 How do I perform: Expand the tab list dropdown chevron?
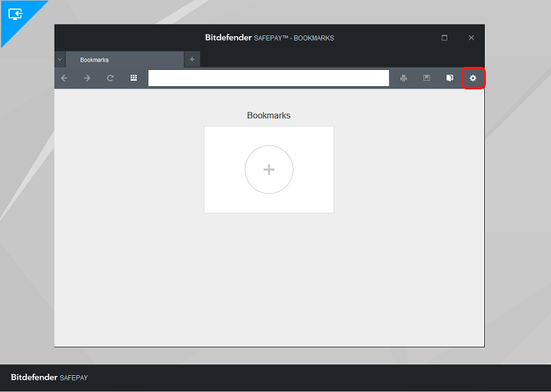pyautogui.click(x=60, y=59)
